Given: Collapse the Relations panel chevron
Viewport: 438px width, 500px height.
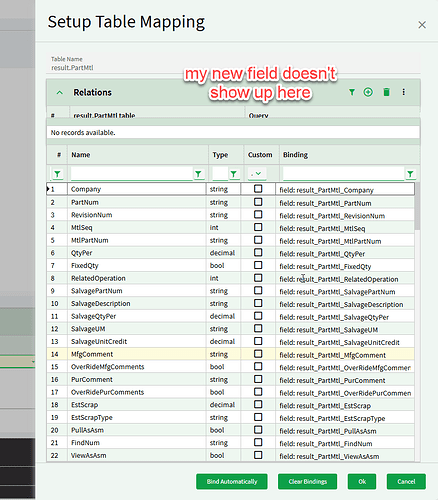Looking at the screenshot, I should tap(60, 92).
